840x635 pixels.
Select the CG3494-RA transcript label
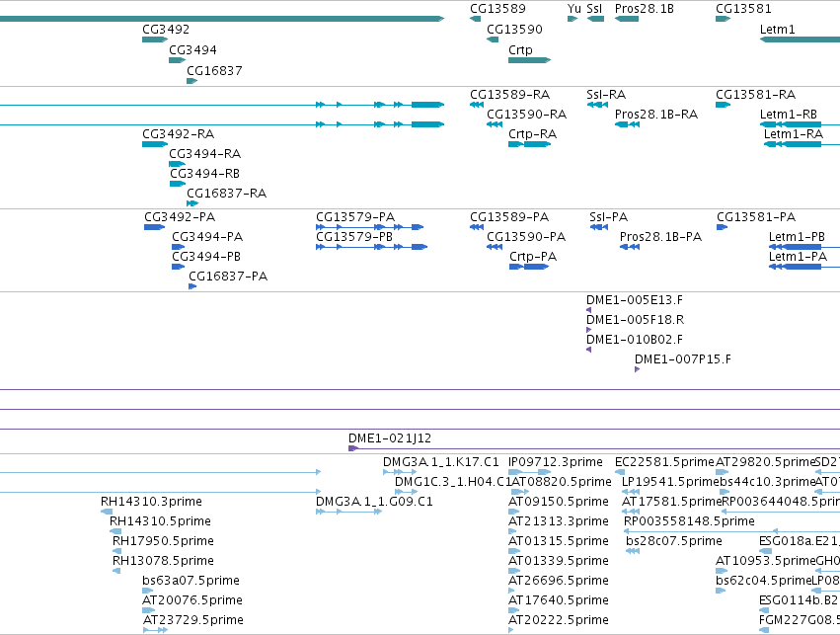coord(205,153)
